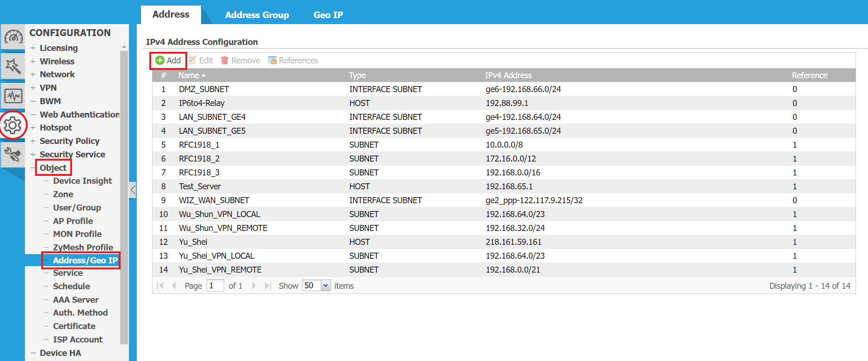
Task: Expand the VPN menu node
Action: point(33,88)
